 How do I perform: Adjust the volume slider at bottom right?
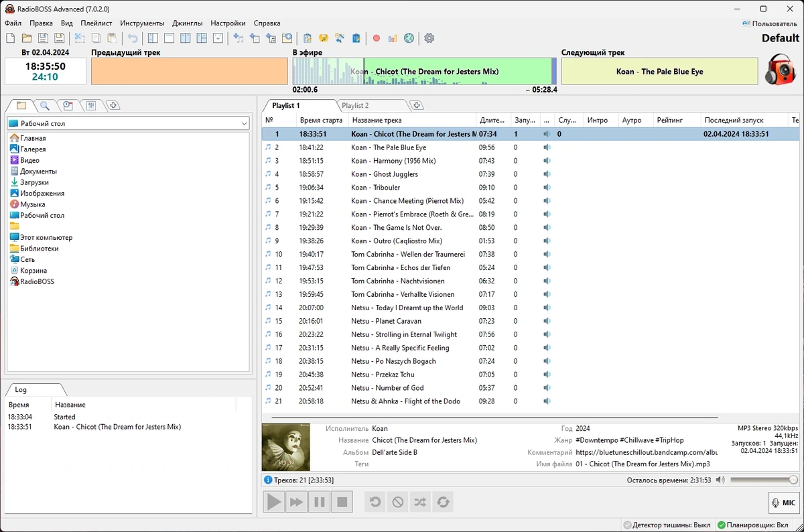click(x=764, y=480)
